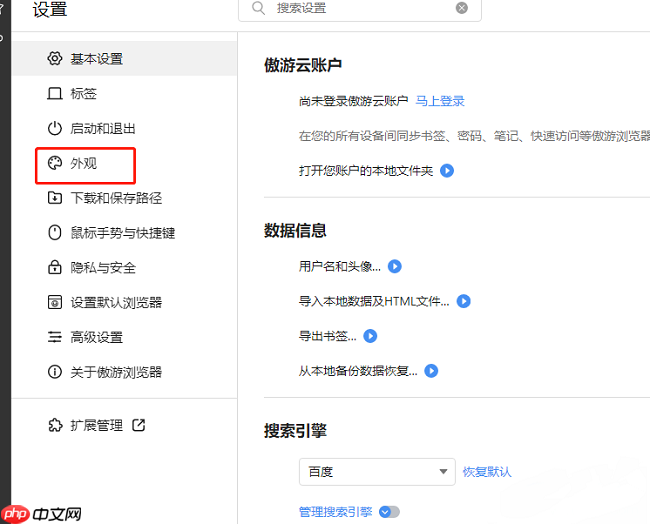Click the mouse icon beside 鼠标手势与快捷键
650x524 pixels.
[55, 233]
